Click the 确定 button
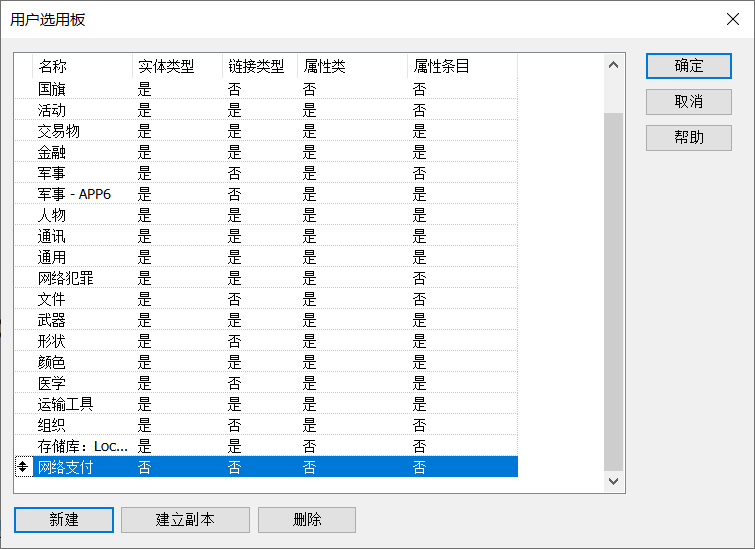The height and width of the screenshot is (549, 755). pyautogui.click(x=689, y=66)
